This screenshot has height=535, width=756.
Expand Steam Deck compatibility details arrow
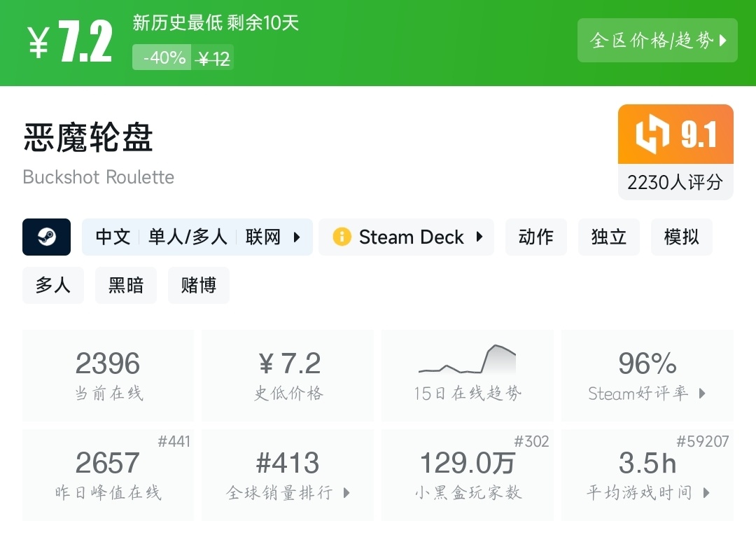(x=479, y=237)
